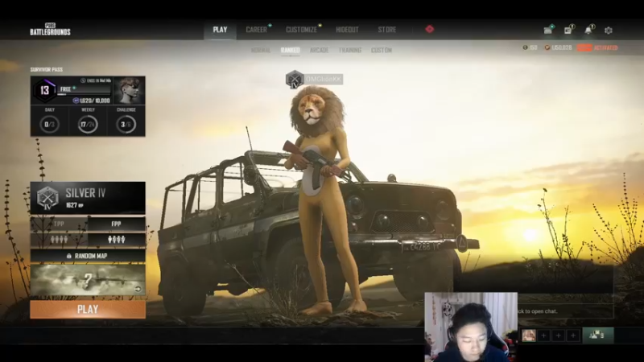Invite a player to the first empty slot
644x362 pixels.
click(543, 335)
